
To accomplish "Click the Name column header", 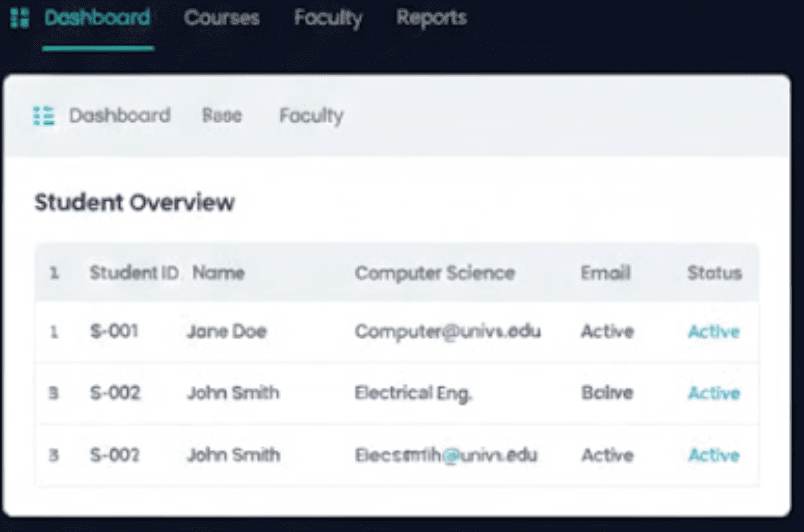I will click(218, 273).
